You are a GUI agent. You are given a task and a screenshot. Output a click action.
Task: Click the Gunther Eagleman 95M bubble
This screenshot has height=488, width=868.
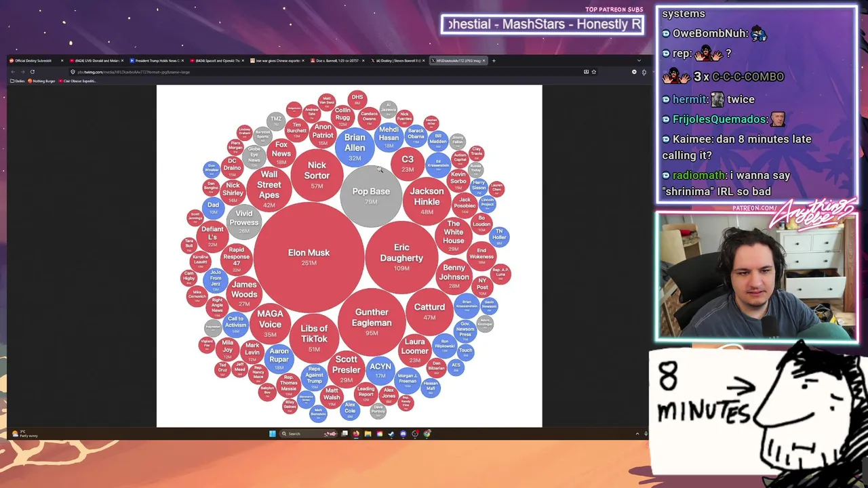pos(372,321)
